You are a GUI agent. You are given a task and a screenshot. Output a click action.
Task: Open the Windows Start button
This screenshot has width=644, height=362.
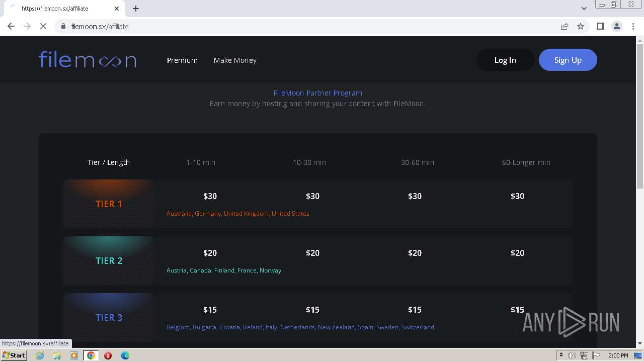click(14, 355)
